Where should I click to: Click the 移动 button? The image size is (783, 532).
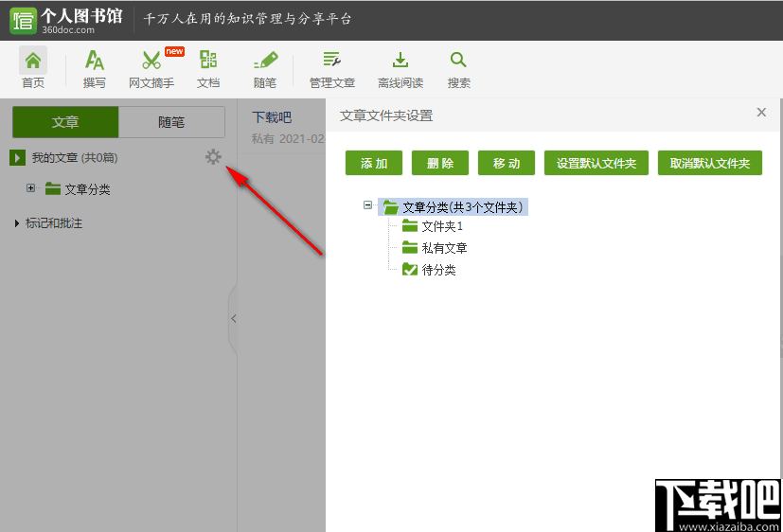coord(507,163)
